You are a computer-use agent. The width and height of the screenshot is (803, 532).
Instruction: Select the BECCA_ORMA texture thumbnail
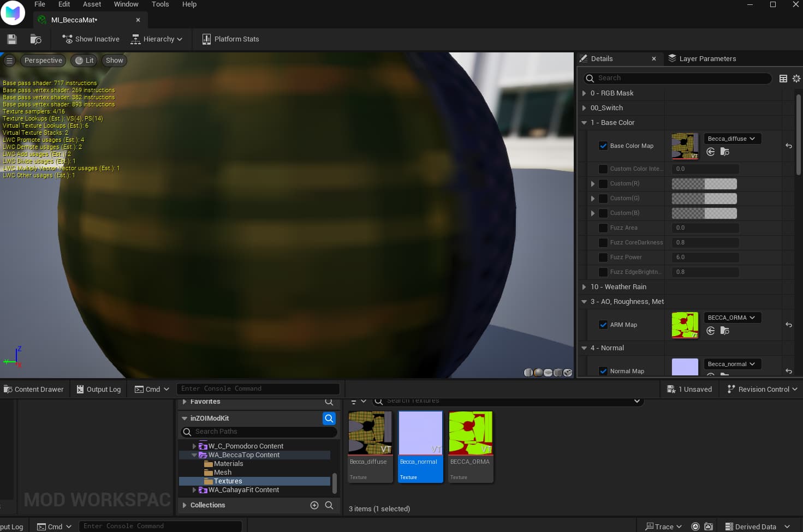pos(471,433)
